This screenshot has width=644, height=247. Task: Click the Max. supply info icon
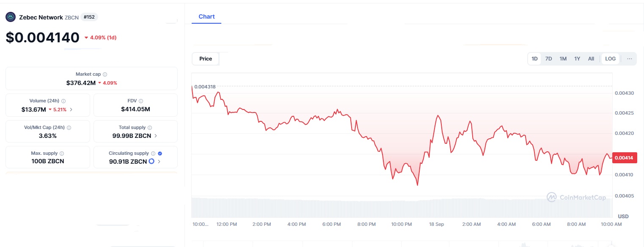[62, 154]
